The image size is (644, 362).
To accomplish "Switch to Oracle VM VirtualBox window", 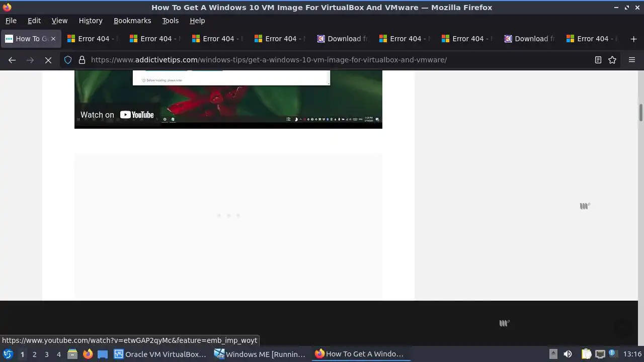I will coord(160,354).
